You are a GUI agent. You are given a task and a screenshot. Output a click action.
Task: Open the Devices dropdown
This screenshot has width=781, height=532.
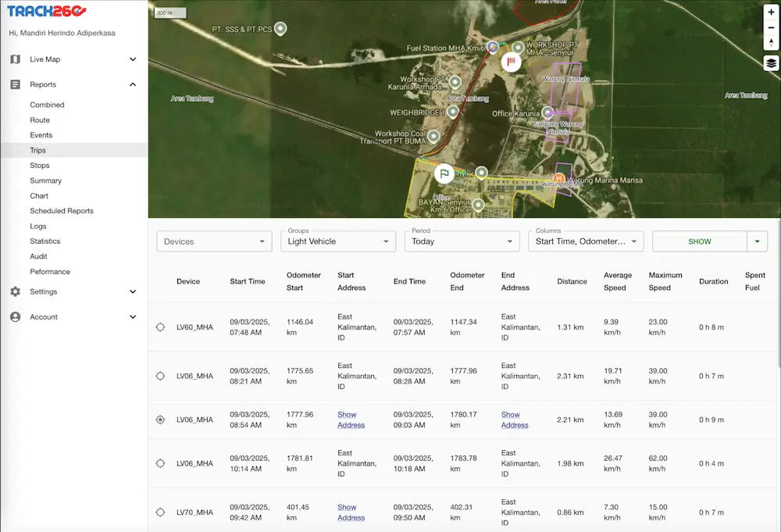(x=214, y=241)
